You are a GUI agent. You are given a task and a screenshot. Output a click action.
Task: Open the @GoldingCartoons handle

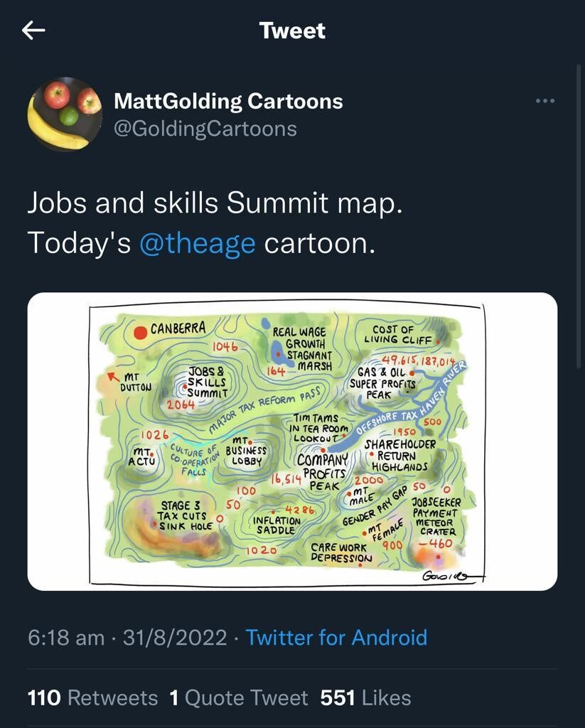[205, 129]
